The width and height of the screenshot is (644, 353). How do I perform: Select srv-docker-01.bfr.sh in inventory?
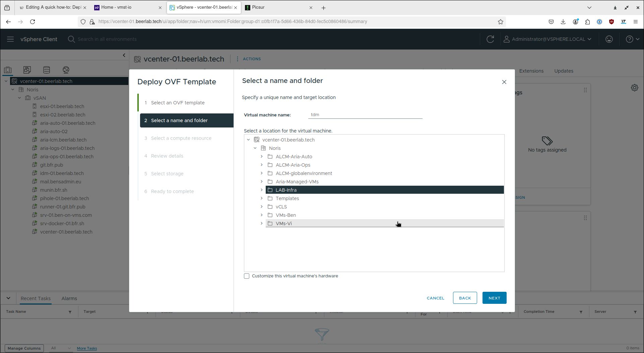[62, 224]
